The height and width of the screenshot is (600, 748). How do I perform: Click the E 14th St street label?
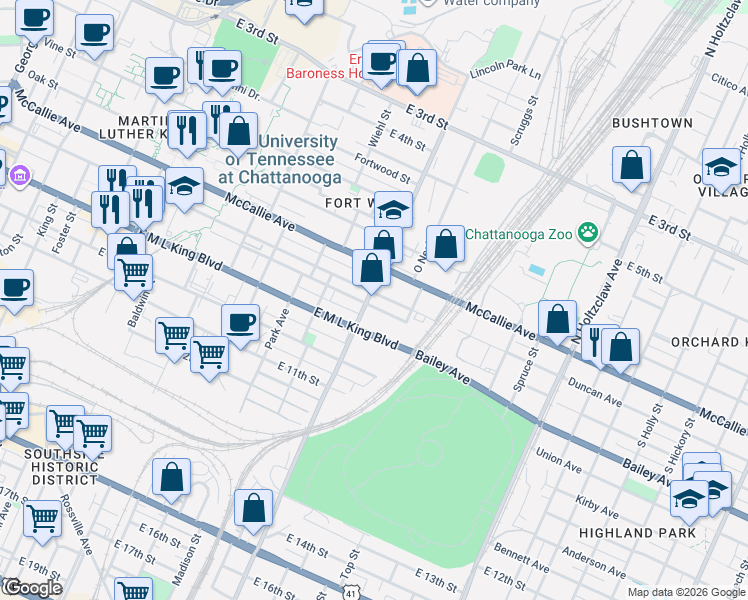tap(307, 546)
